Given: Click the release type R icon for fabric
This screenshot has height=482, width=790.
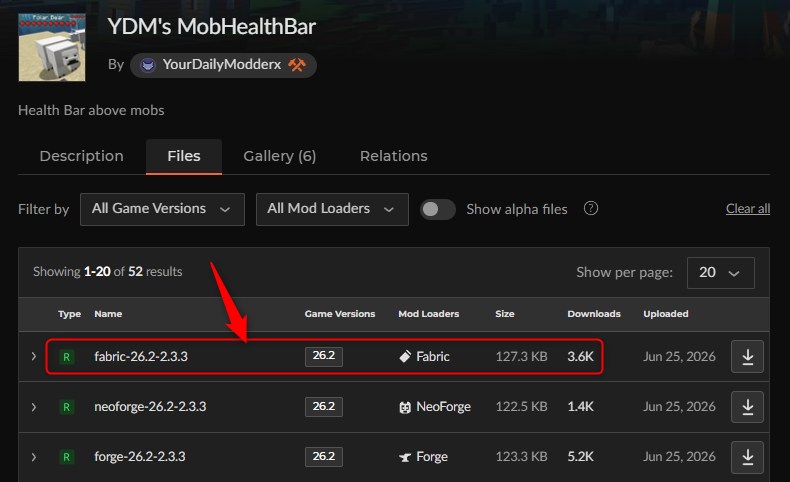Looking at the screenshot, I should 67,357.
